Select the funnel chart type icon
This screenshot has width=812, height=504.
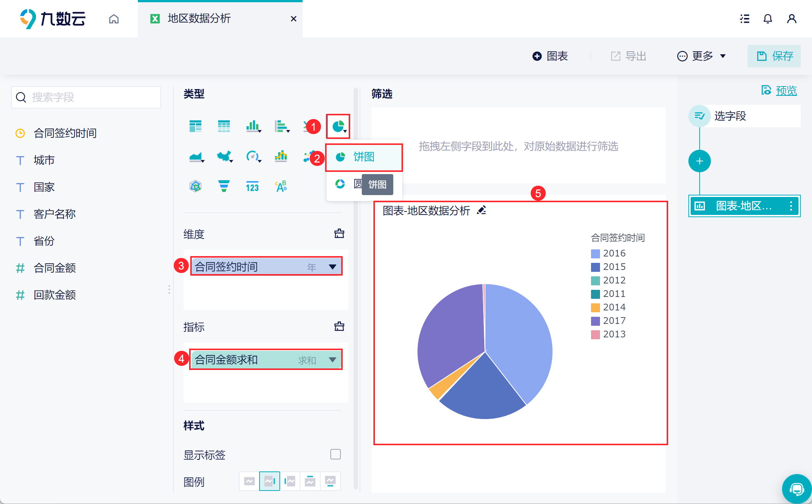click(224, 186)
